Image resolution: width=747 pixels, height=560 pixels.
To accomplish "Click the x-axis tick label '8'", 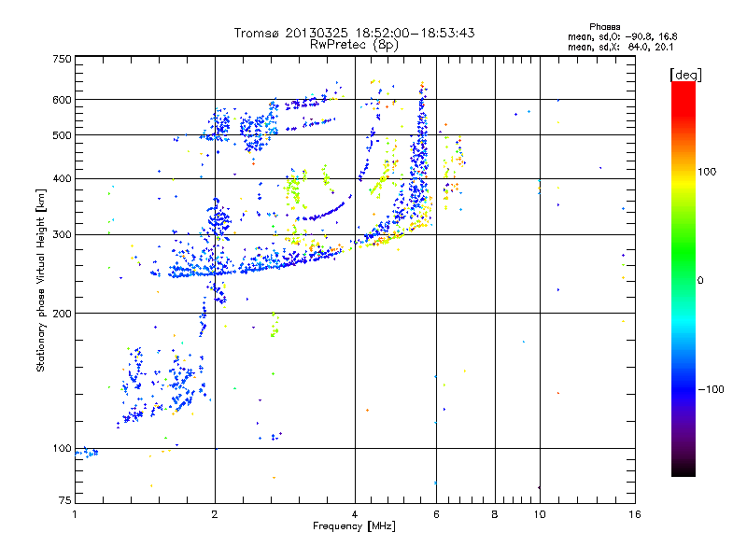I will tap(495, 514).
